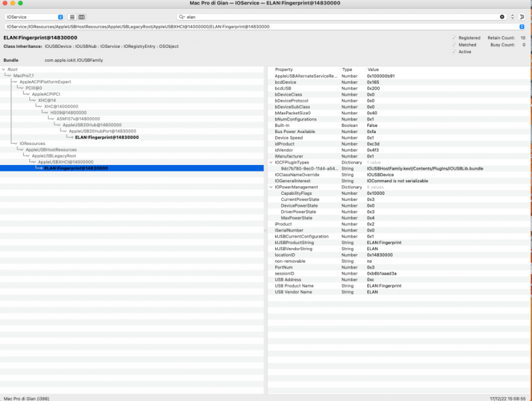Click the 'Mac Pro di Gian (i386)' status text
532x401 pixels.
coord(27,398)
